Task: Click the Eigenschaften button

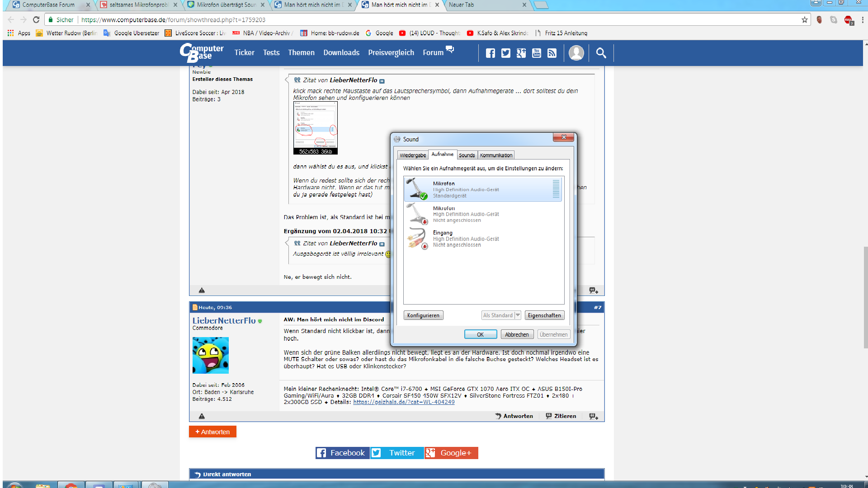Action: tap(544, 315)
